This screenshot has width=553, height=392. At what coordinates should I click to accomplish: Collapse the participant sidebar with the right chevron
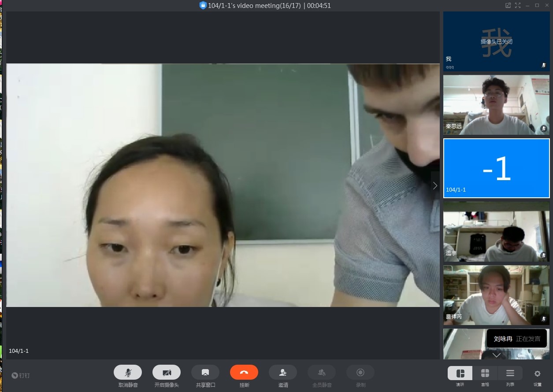(x=435, y=185)
